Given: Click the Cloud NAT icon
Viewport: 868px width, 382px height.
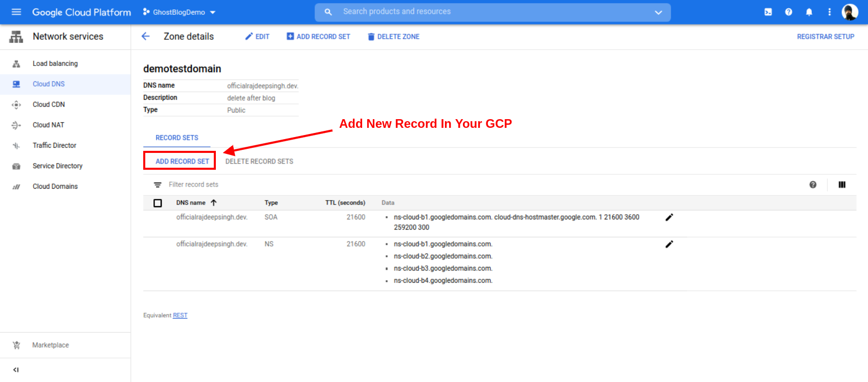Looking at the screenshot, I should pyautogui.click(x=16, y=125).
